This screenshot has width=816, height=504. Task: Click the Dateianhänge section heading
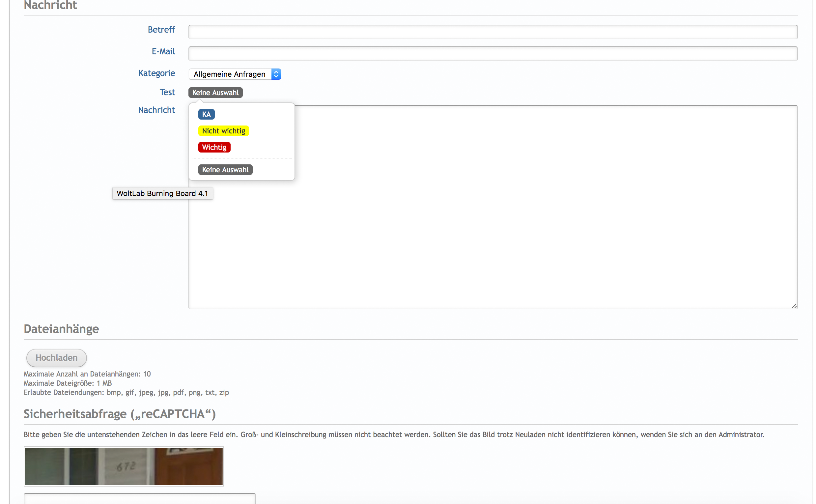click(61, 329)
